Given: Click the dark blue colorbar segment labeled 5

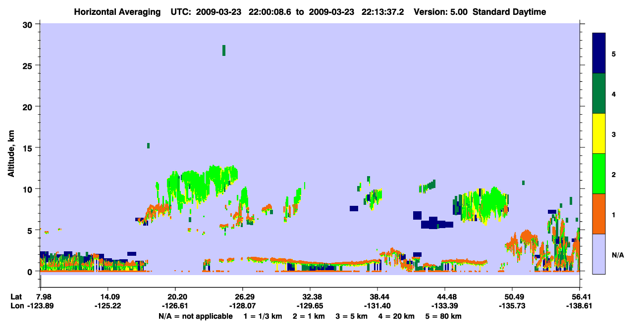Looking at the screenshot, I should (599, 53).
